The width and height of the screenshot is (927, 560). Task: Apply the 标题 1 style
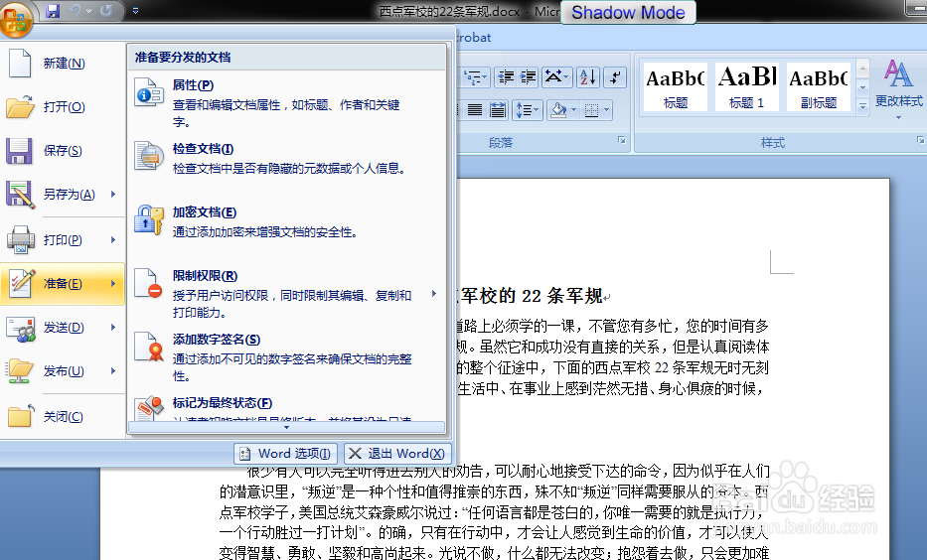[x=747, y=86]
